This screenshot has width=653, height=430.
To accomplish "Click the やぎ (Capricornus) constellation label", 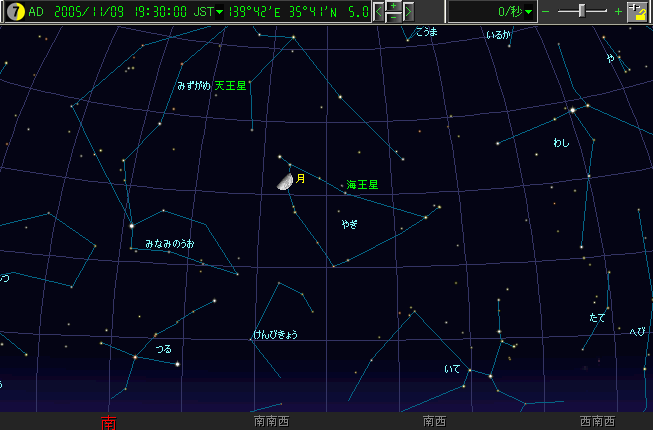I will coord(349,225).
